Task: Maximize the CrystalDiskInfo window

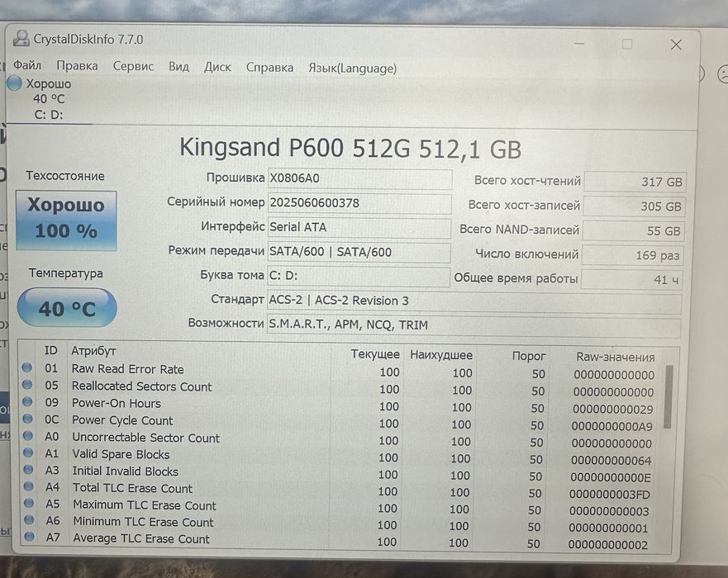Action: tap(627, 44)
